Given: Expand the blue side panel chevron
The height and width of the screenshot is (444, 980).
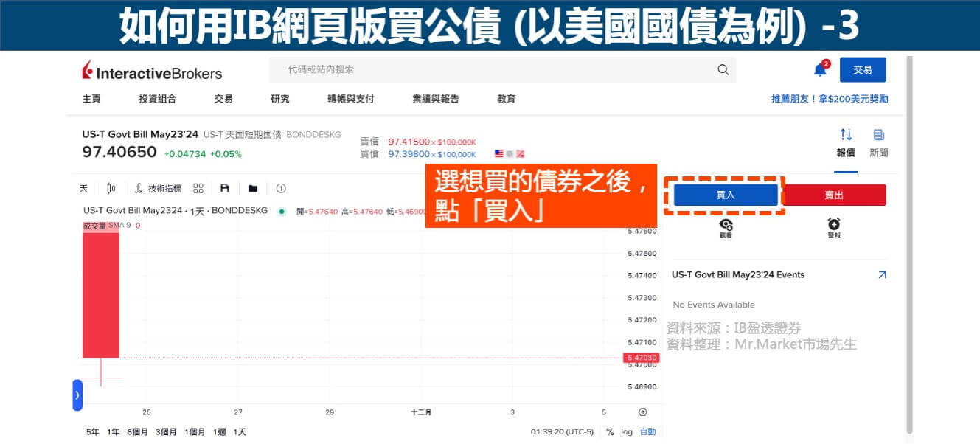Looking at the screenshot, I should coord(77,395).
